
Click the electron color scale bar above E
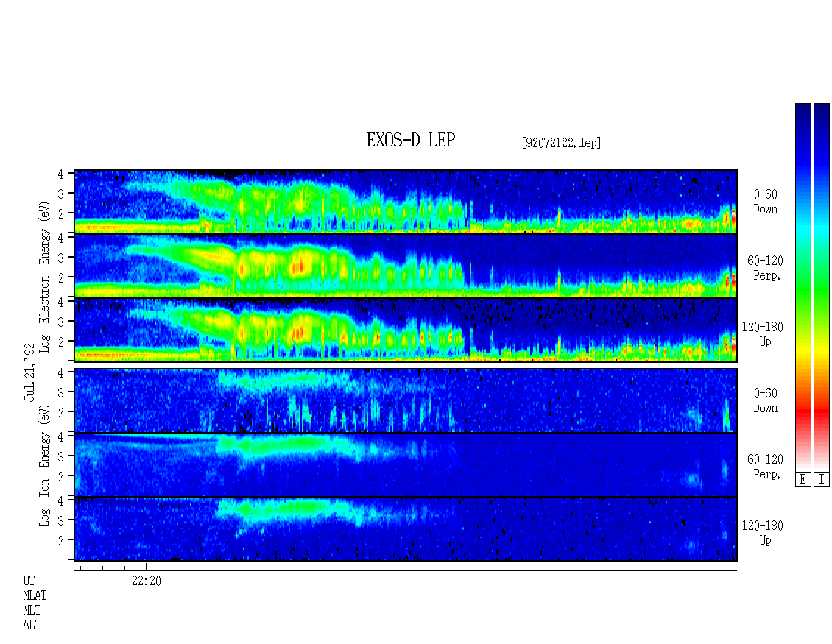[803, 287]
